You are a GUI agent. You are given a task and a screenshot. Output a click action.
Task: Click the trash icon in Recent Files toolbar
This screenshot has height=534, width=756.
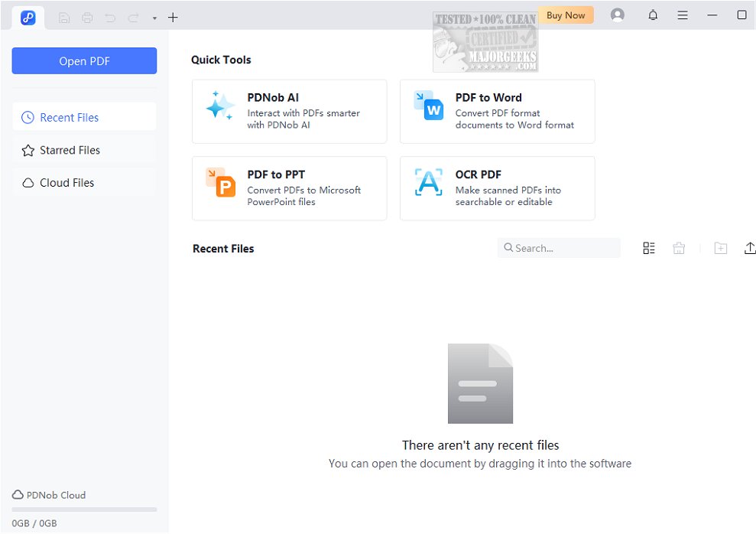pos(679,248)
